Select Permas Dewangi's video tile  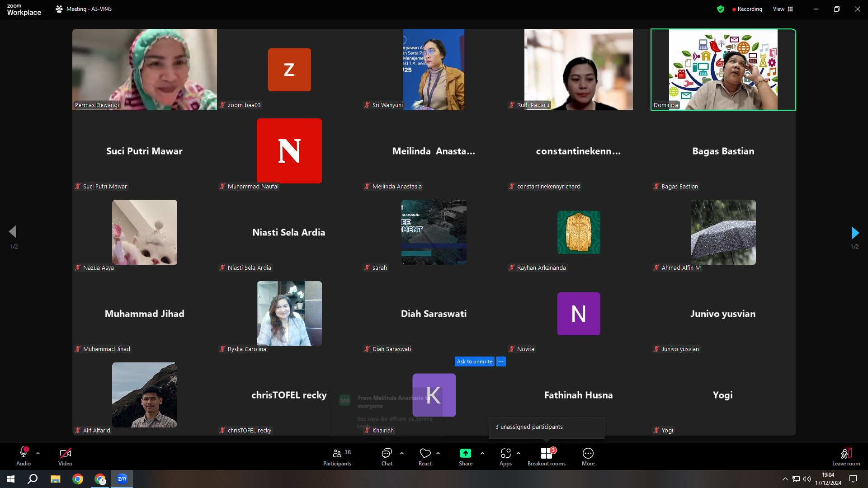(x=145, y=70)
